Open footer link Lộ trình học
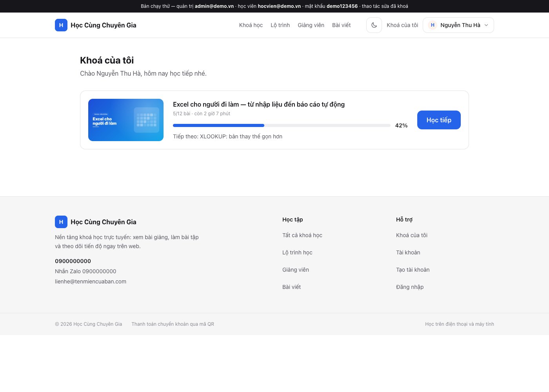The height and width of the screenshot is (392, 549). tap(297, 252)
